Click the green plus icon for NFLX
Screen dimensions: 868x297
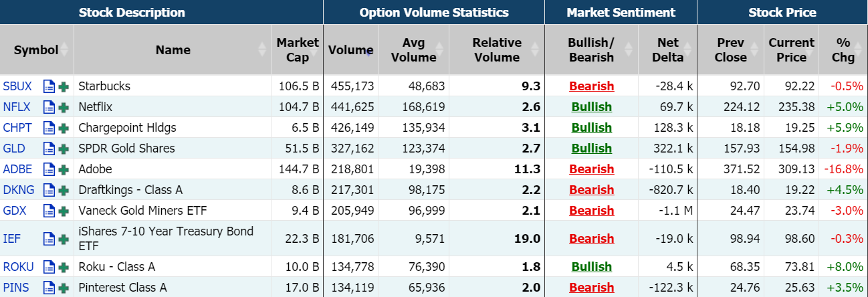coord(64,107)
